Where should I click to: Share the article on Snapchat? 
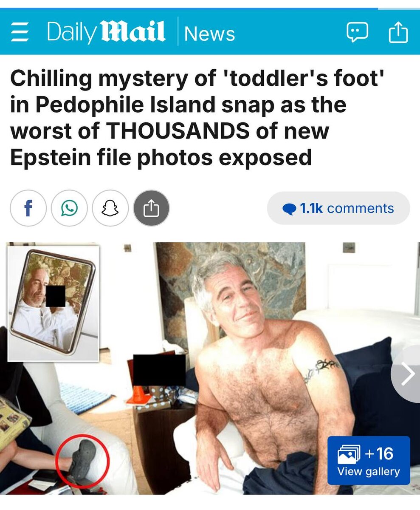(x=110, y=208)
